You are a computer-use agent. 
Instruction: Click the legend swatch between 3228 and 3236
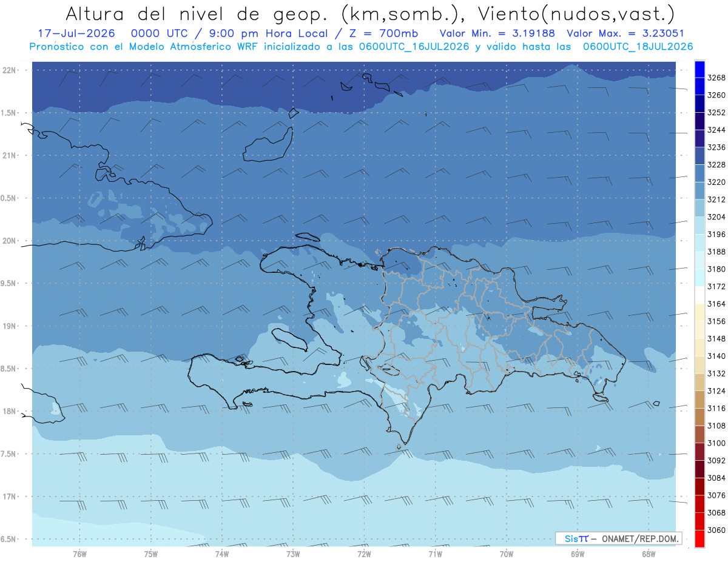pyautogui.click(x=699, y=156)
